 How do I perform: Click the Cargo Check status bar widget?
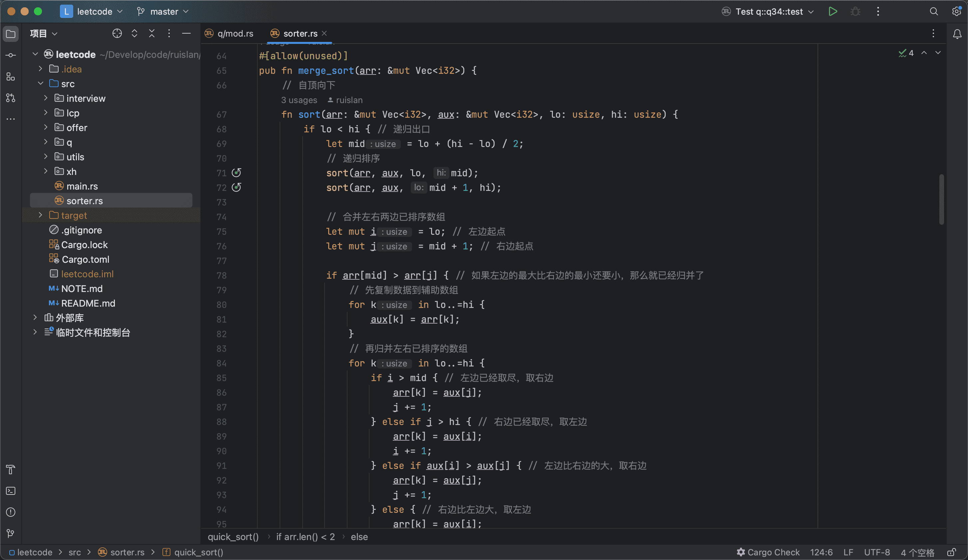tap(768, 552)
